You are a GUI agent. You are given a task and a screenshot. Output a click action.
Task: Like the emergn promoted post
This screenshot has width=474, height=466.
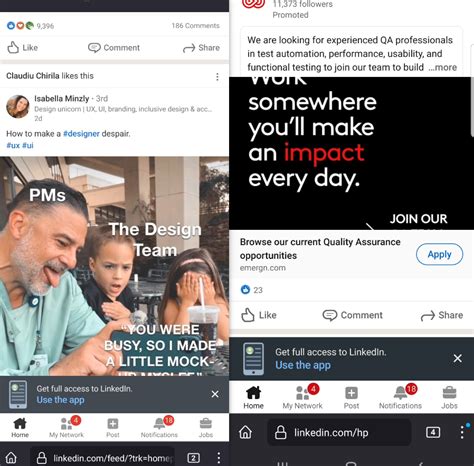click(259, 315)
